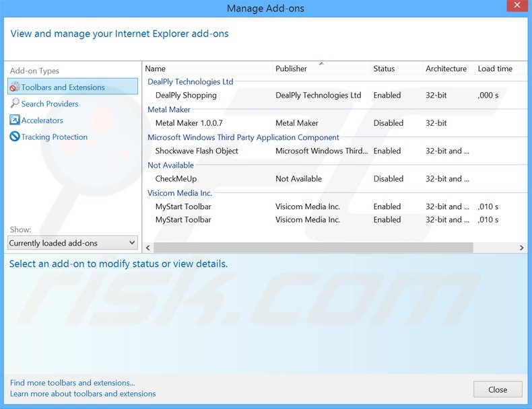Click the Not Available publisher cell

coord(298,178)
